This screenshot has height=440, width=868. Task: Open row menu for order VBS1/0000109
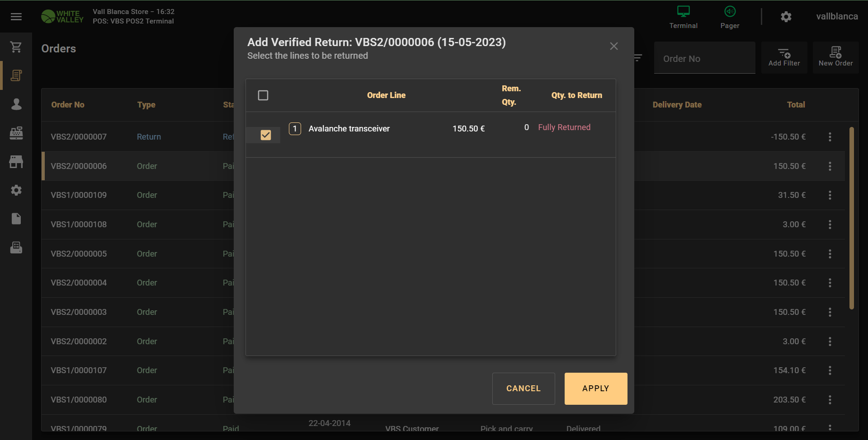click(x=830, y=195)
